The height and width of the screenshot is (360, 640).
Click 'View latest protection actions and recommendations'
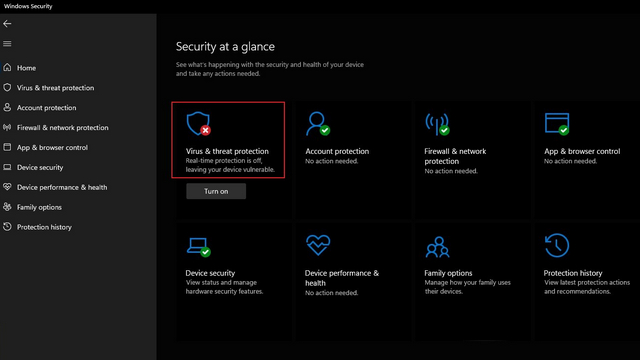[587, 287]
